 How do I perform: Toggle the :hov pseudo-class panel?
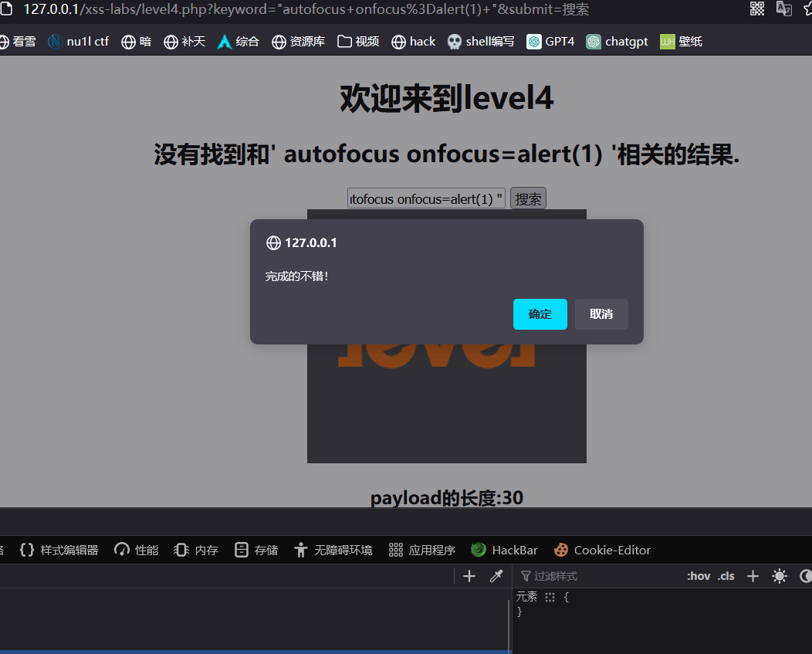coord(699,576)
